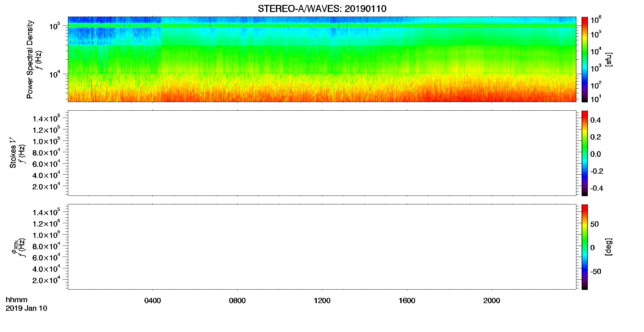Click the Stokes V colorbar
The height and width of the screenshot is (332, 644).
585,153
